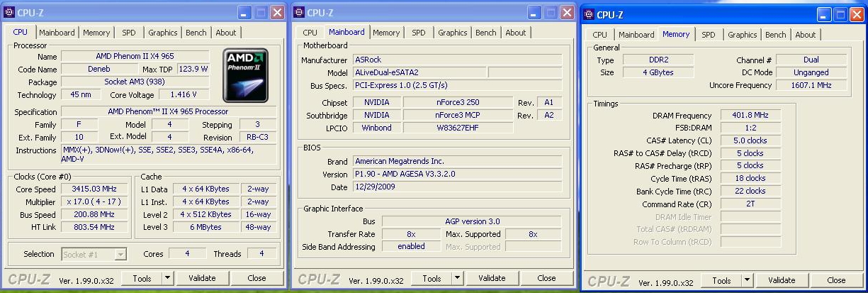Click the Side Band Addressing value enabled
Screen dimensions: 868x293
coord(411,247)
